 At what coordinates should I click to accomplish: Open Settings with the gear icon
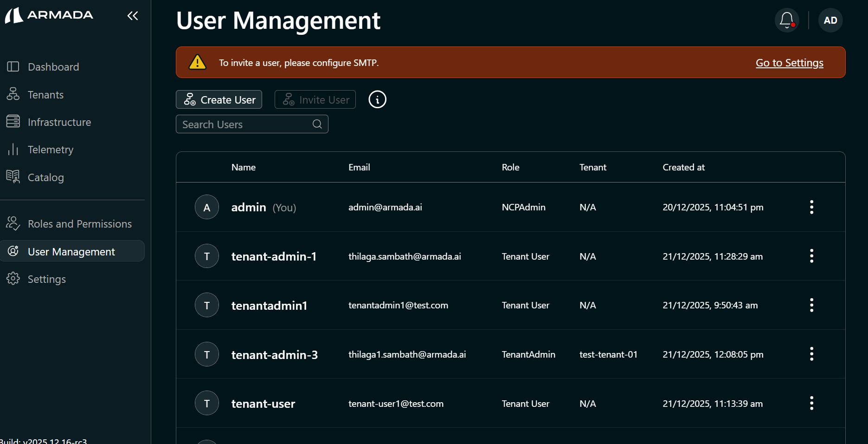click(13, 279)
